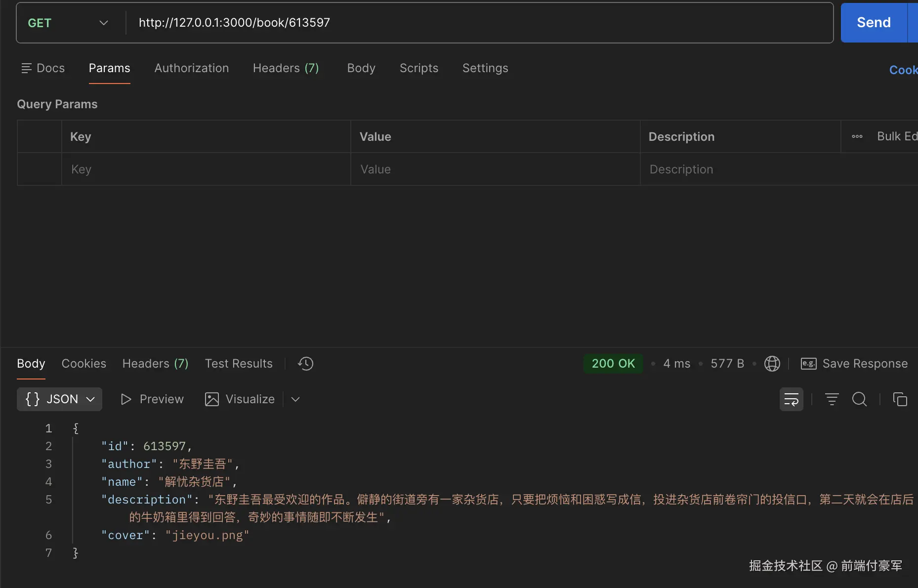The height and width of the screenshot is (588, 918).
Task: Open the request Body tab
Action: coord(361,68)
